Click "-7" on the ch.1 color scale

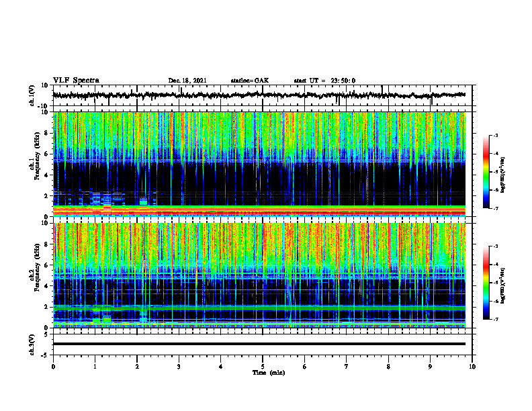click(x=495, y=208)
